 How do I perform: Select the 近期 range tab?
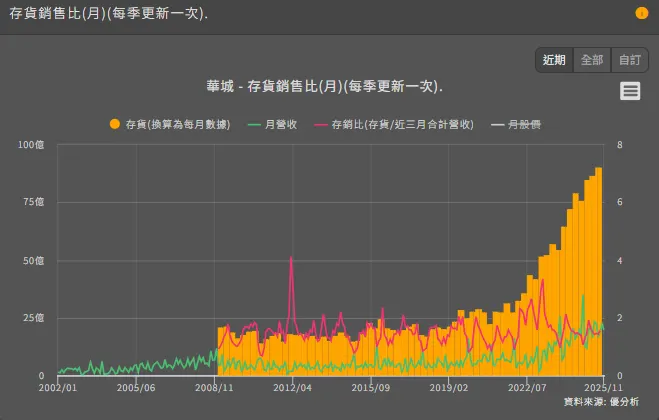[x=554, y=60]
